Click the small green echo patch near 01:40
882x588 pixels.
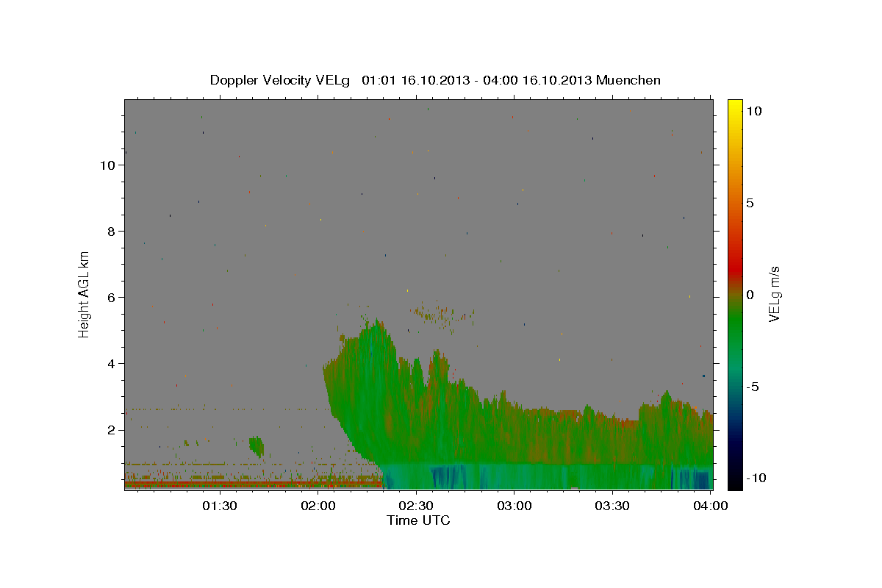point(257,445)
